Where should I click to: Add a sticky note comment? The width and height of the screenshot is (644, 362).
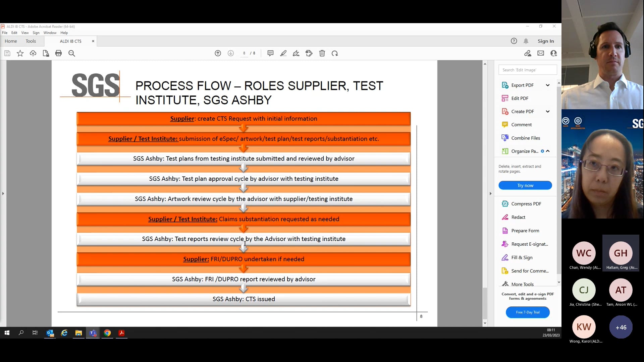270,53
